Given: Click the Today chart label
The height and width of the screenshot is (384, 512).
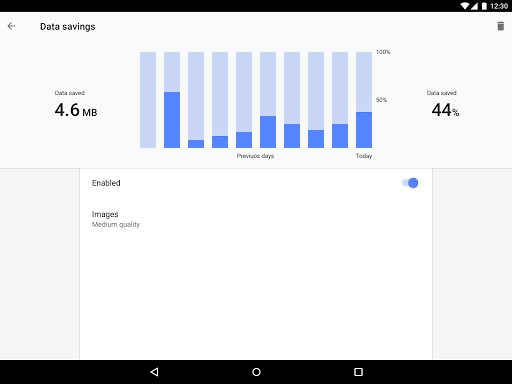Looking at the screenshot, I should point(364,156).
